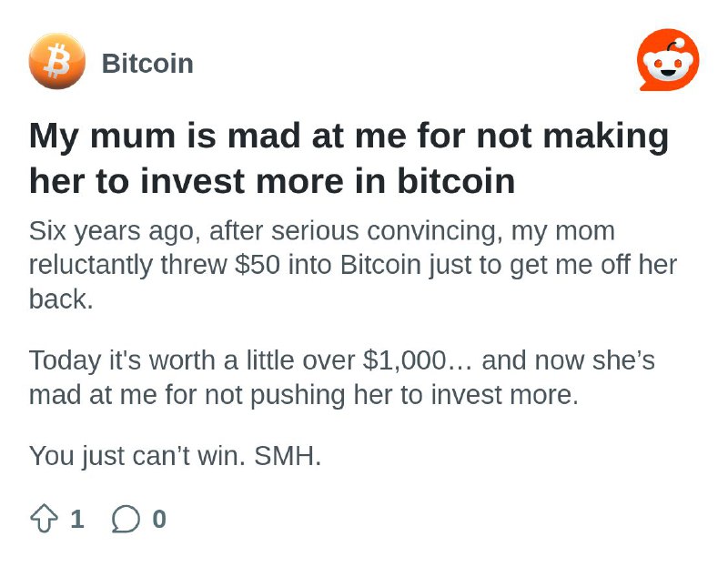
Task: Click the word 'back.' ending the first paragraph
Action: pyautogui.click(x=61, y=299)
